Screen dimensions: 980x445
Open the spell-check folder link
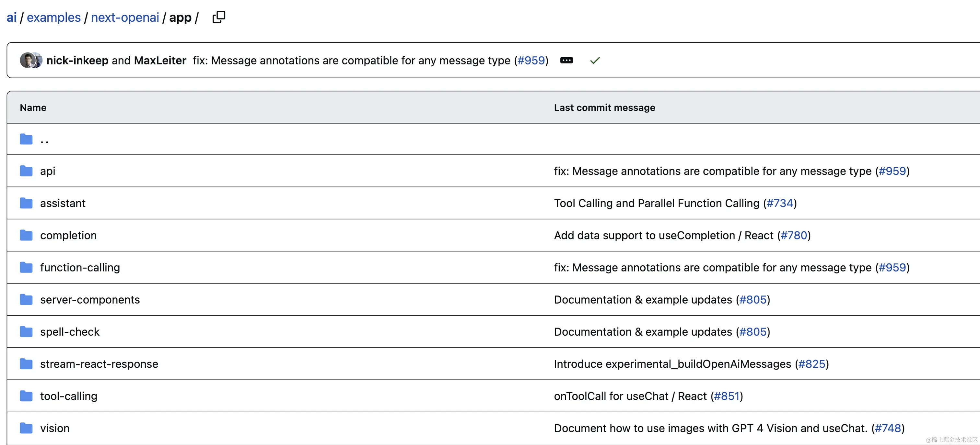point(70,332)
